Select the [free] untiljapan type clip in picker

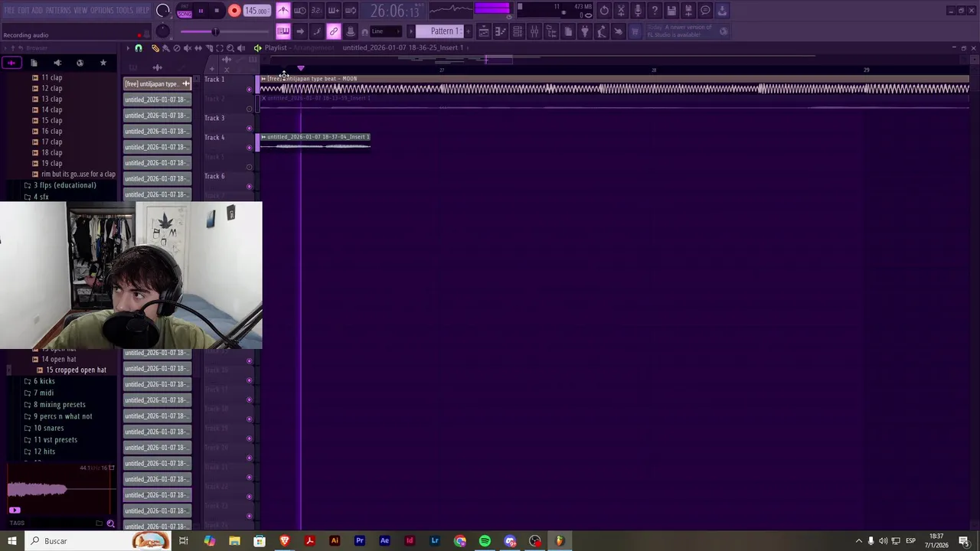[x=157, y=83]
